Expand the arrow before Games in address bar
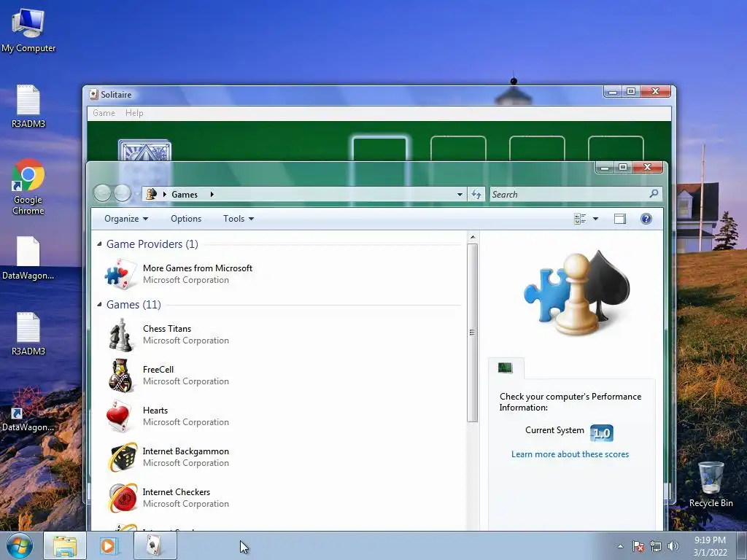The image size is (747, 560). pos(165,194)
